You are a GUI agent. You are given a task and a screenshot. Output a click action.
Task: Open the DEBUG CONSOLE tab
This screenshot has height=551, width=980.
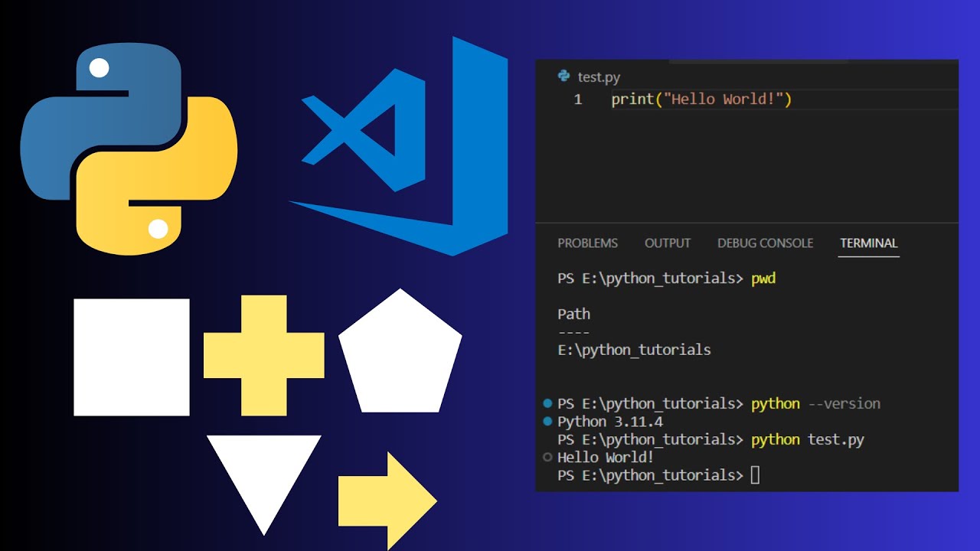point(765,243)
